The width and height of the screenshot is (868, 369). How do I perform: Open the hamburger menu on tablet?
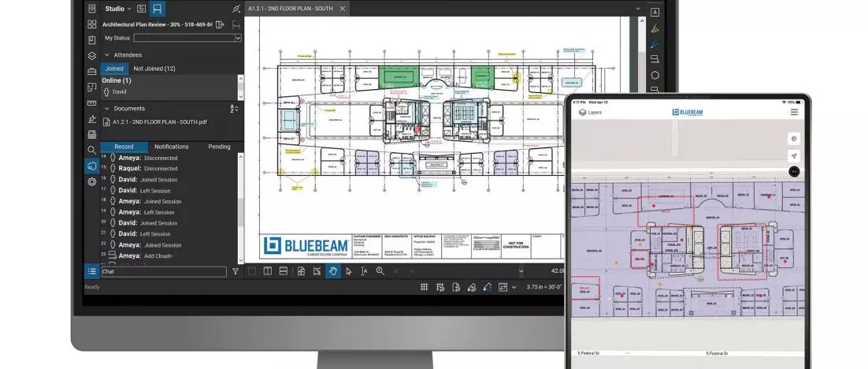point(795,113)
